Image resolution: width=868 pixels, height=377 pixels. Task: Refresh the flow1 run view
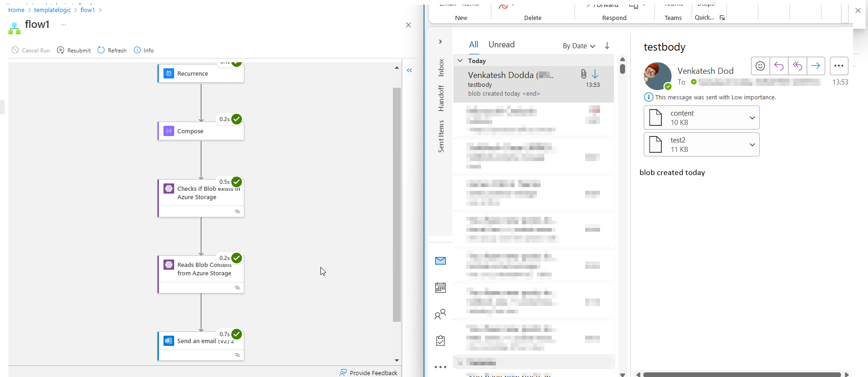[112, 50]
